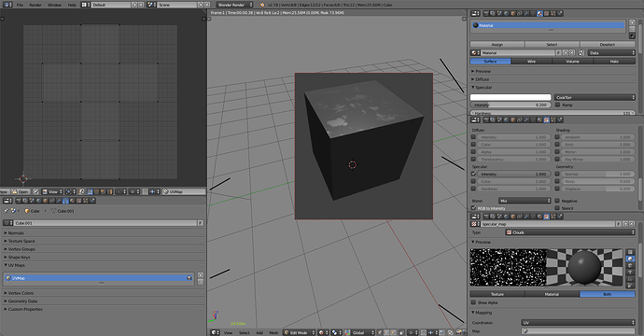Click the Blender info editor icon at top-left
This screenshot has width=644, height=336.
click(7, 5)
